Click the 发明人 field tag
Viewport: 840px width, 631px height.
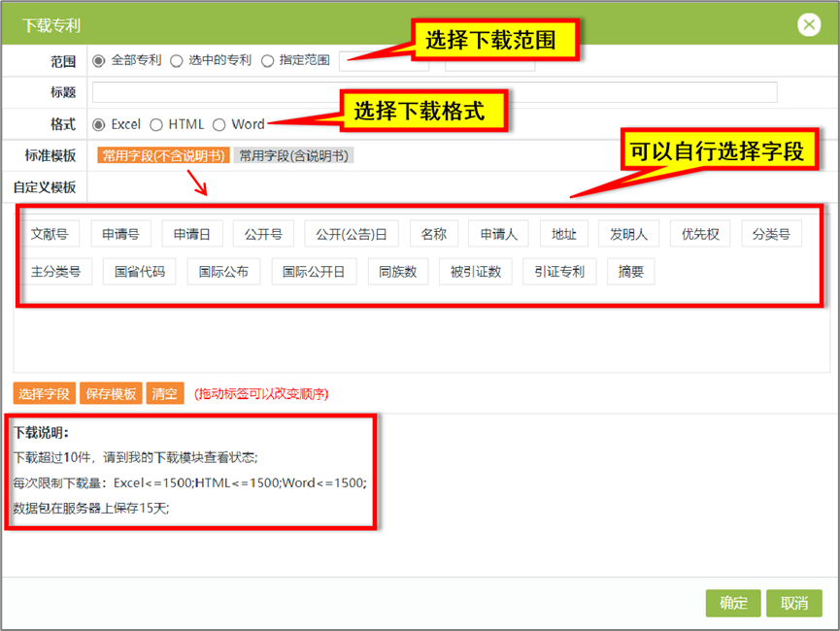[628, 234]
